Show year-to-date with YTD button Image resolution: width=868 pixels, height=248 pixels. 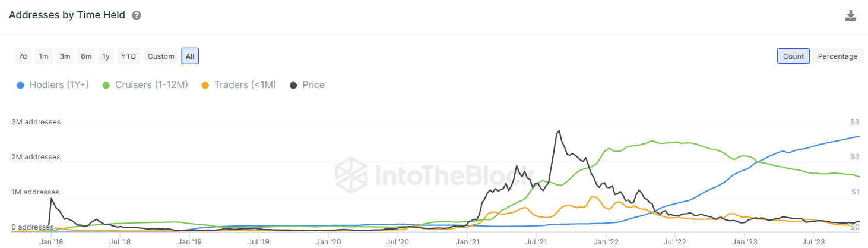(128, 56)
